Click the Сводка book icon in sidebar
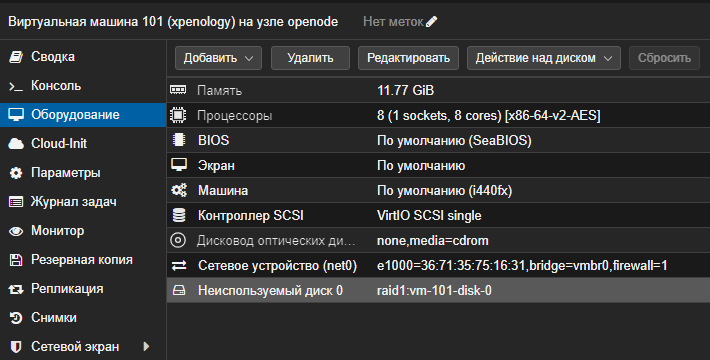710x360 pixels. (16, 57)
